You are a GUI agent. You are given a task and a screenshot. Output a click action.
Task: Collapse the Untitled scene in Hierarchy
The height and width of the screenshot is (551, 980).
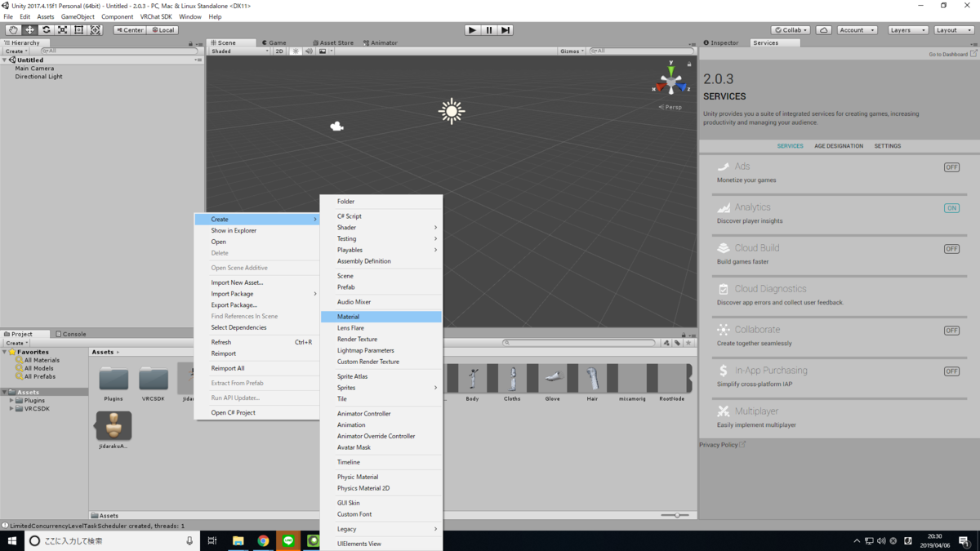coord(5,60)
